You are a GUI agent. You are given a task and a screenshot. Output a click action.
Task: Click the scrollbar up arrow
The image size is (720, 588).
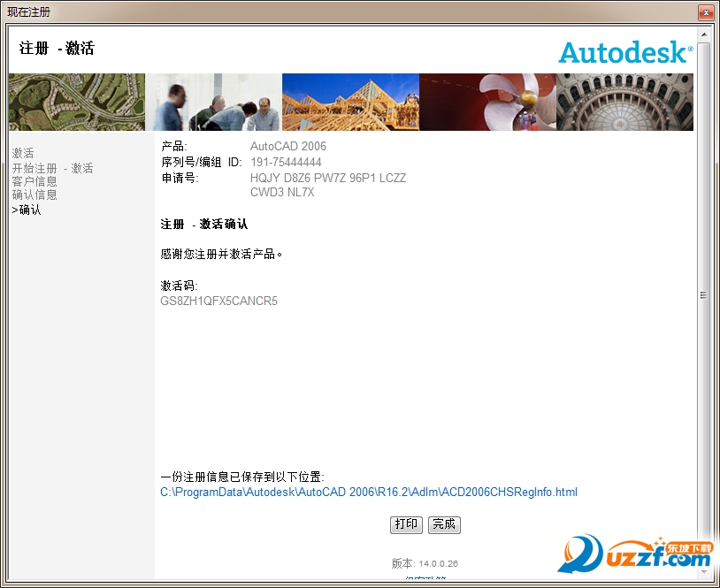click(704, 34)
